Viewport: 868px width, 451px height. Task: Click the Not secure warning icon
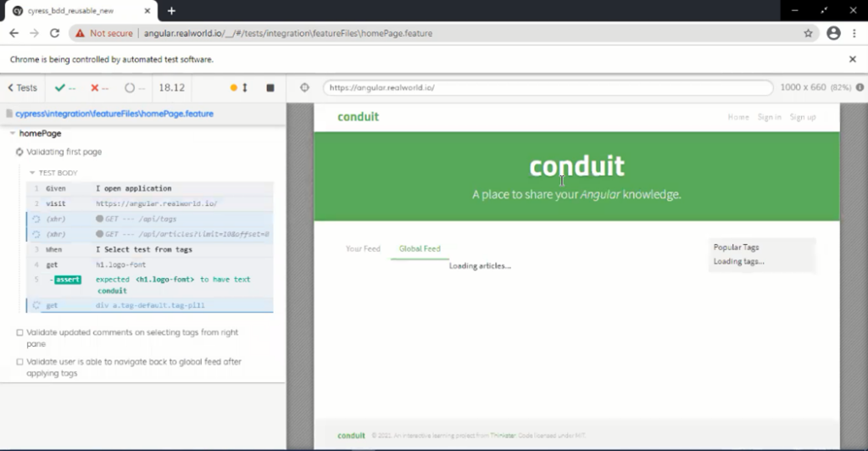point(81,33)
